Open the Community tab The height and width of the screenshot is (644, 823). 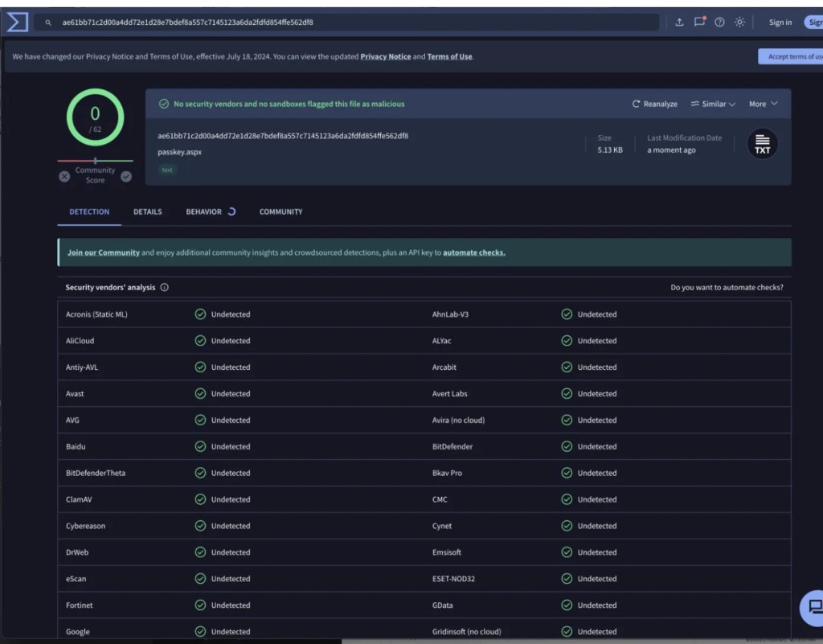point(280,211)
